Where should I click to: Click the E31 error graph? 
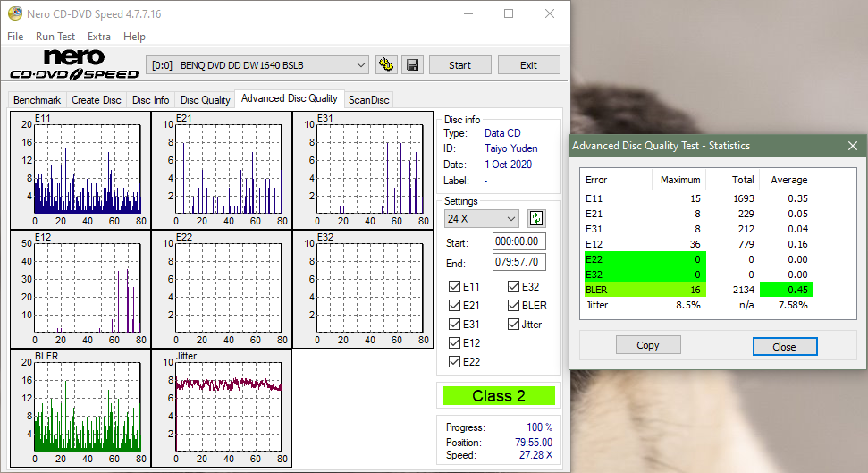[x=363, y=170]
